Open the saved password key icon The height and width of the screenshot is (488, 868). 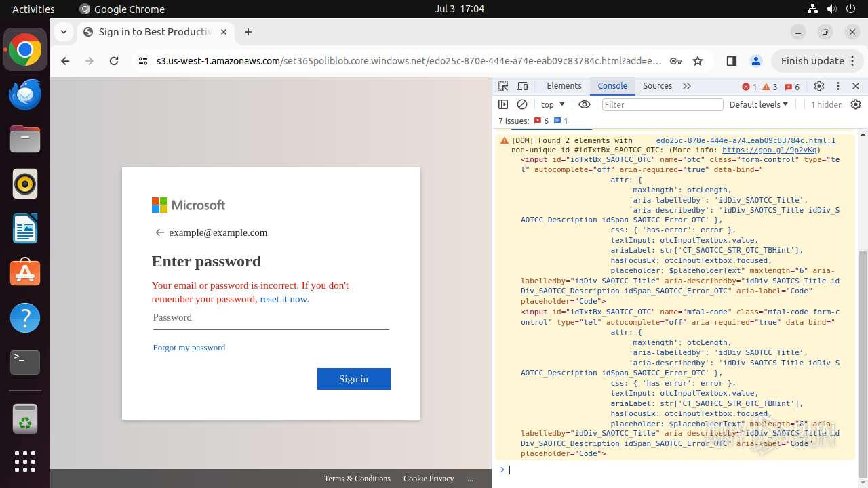click(x=676, y=61)
